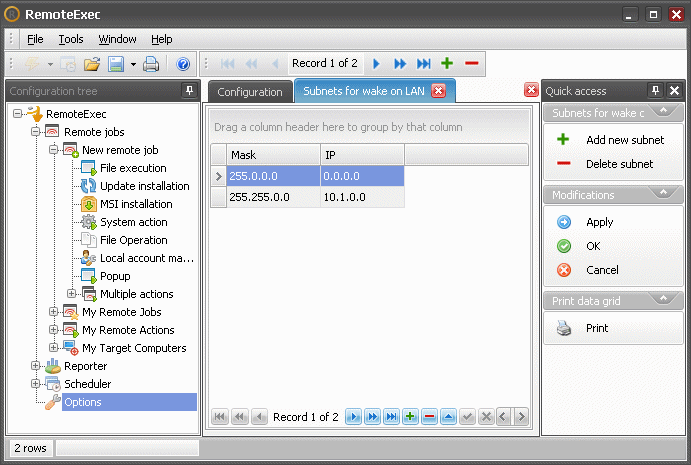Click last record button in grid navigator
Viewport: 691px width, 465px height.
click(x=391, y=417)
